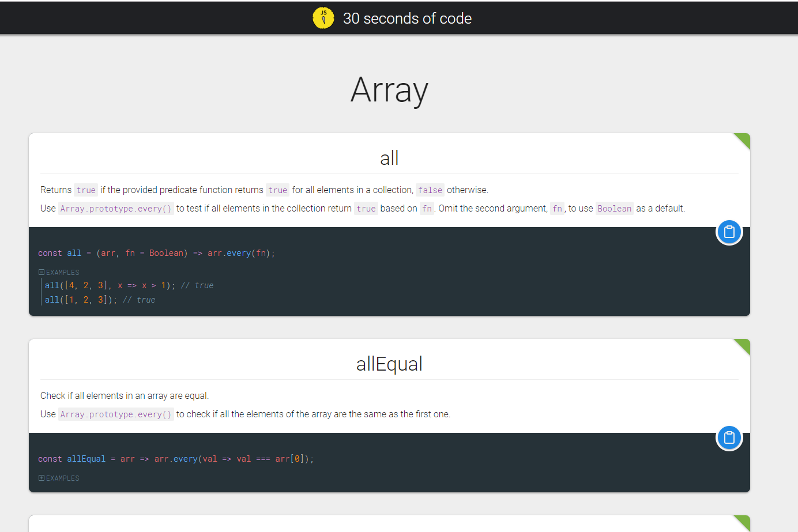Click the 'all' snippet title
Image resolution: width=798 pixels, height=532 pixels.
click(x=389, y=158)
